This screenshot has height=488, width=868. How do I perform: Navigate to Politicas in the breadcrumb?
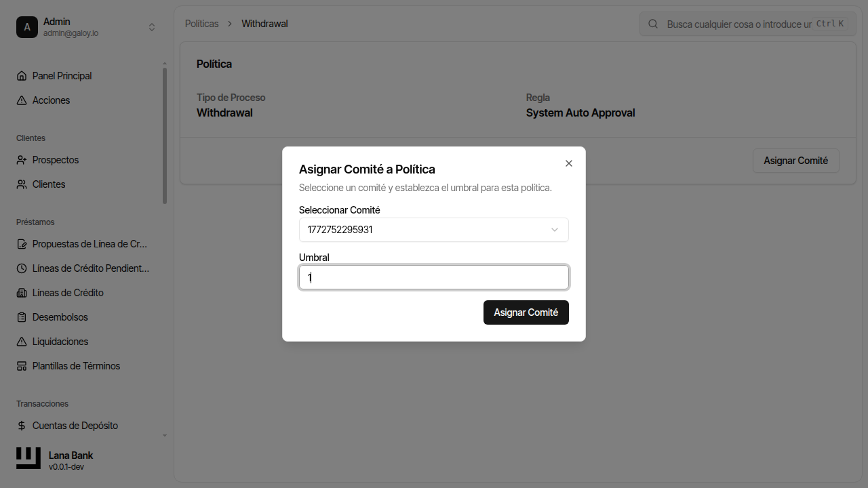pos(201,23)
